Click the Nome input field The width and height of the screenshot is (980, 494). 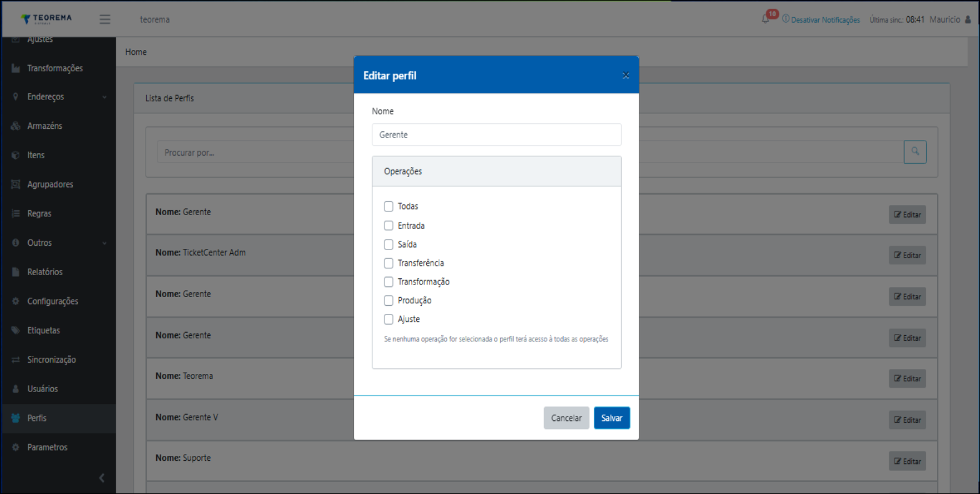click(497, 134)
